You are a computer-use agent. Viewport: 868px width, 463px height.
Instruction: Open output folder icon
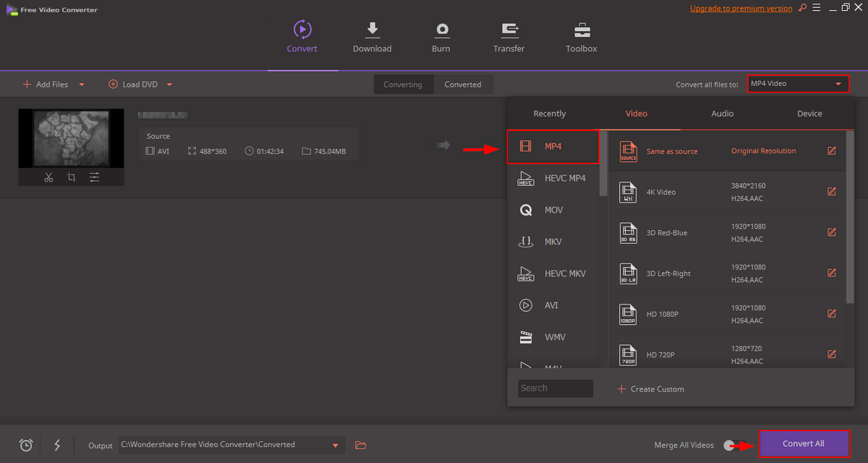click(361, 445)
